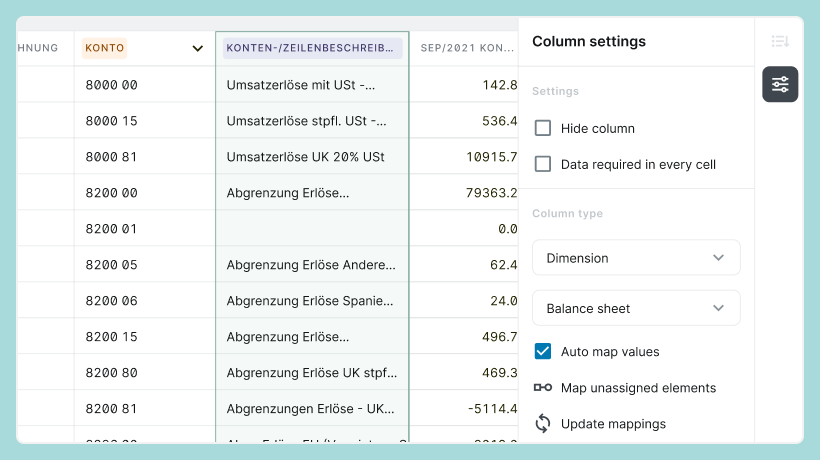The height and width of the screenshot is (460, 820).
Task: Select the KONTEN-/ZEILENBESCHREIB... column header
Action: pos(312,48)
